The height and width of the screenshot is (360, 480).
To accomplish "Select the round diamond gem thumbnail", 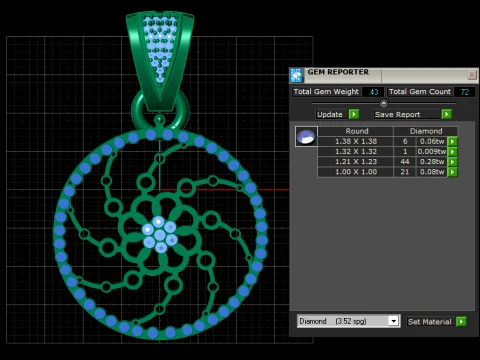I will coord(306,137).
